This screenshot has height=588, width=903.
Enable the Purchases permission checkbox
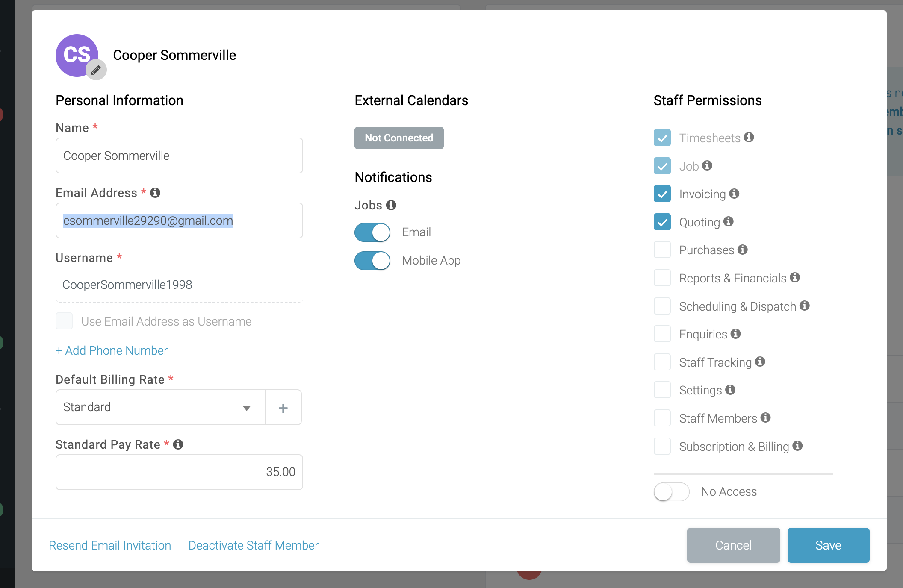point(662,250)
